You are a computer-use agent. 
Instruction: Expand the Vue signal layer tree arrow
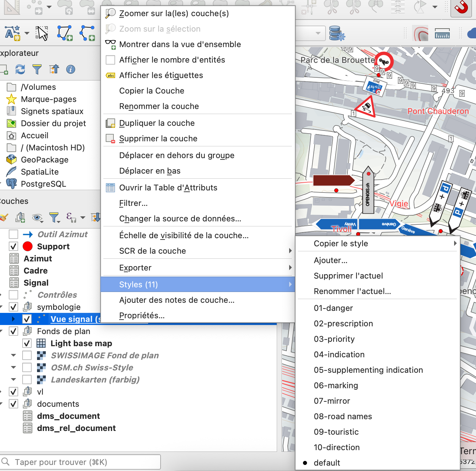[13, 319]
